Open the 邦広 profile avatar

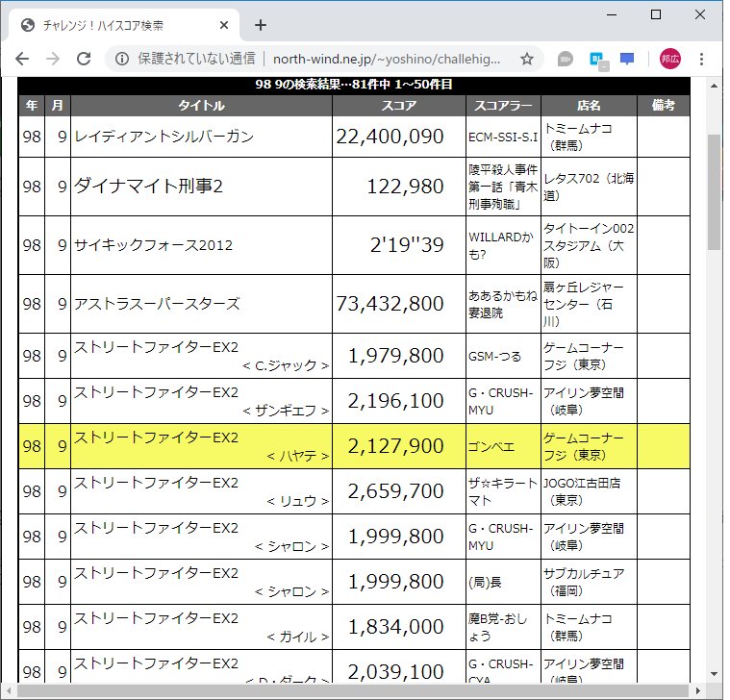pyautogui.click(x=670, y=59)
